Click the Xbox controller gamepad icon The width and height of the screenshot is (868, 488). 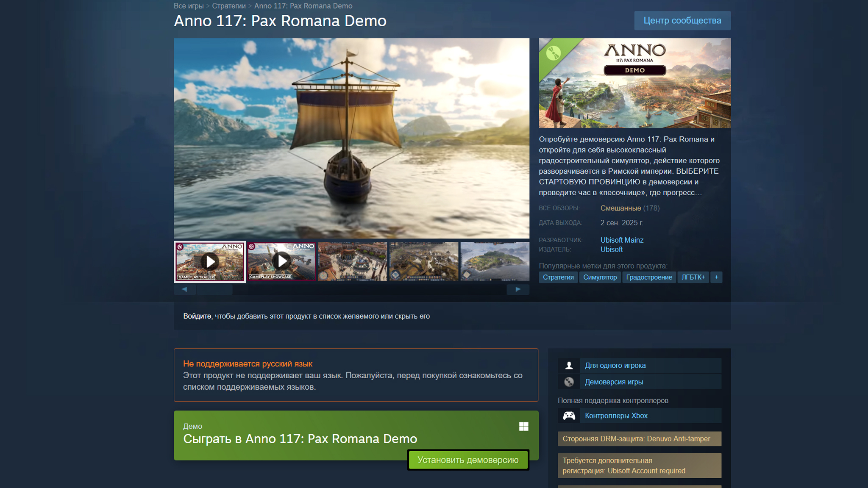click(x=569, y=416)
